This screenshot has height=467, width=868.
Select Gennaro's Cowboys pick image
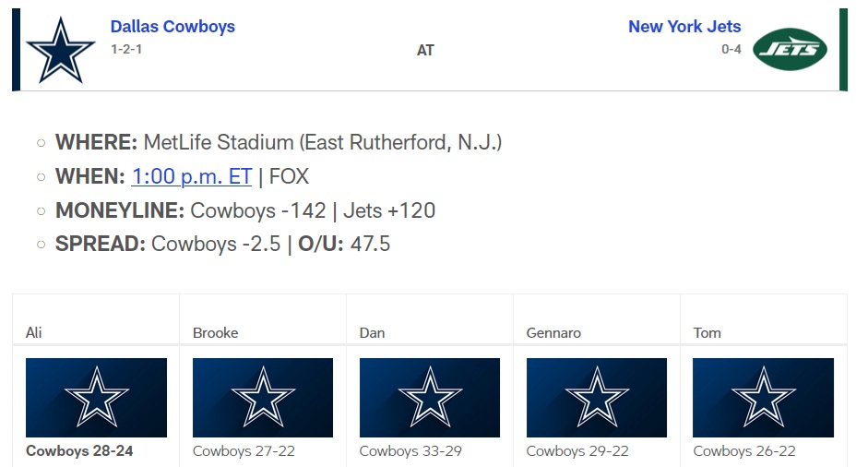click(597, 397)
